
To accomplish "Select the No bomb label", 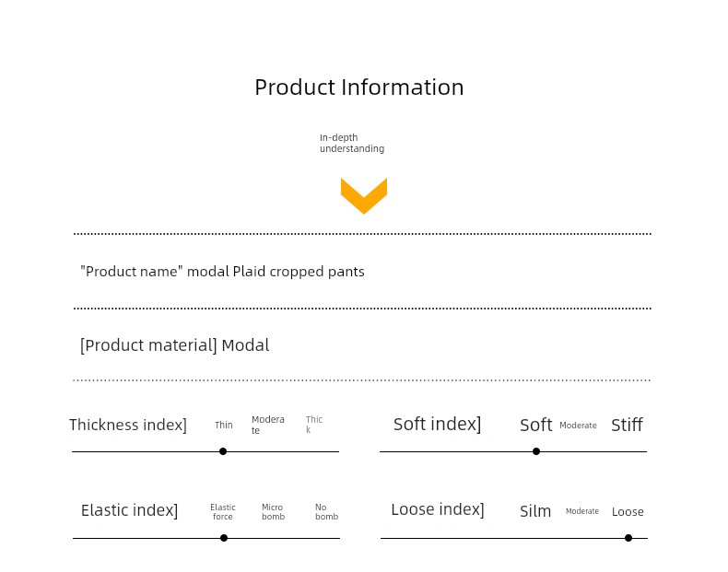I will pyautogui.click(x=326, y=512).
